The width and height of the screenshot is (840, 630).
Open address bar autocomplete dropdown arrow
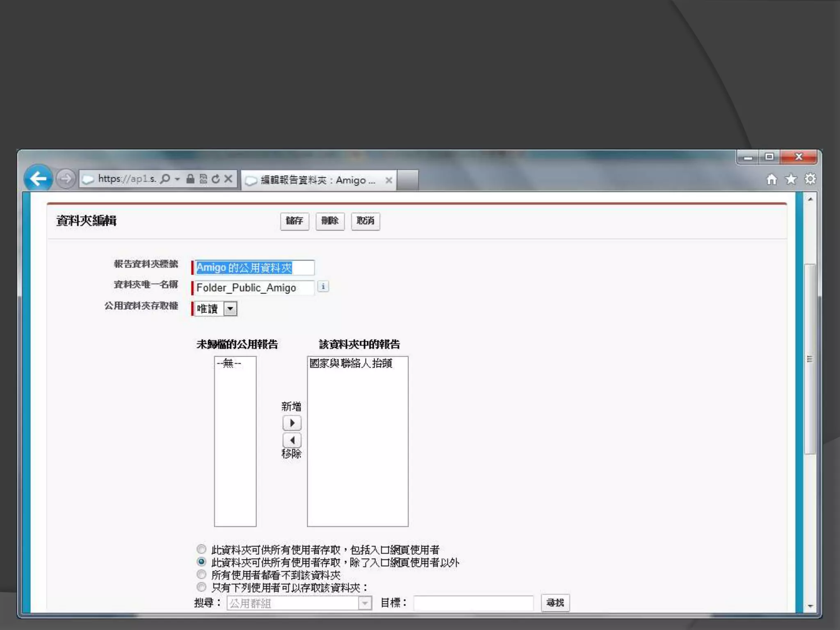(x=177, y=179)
